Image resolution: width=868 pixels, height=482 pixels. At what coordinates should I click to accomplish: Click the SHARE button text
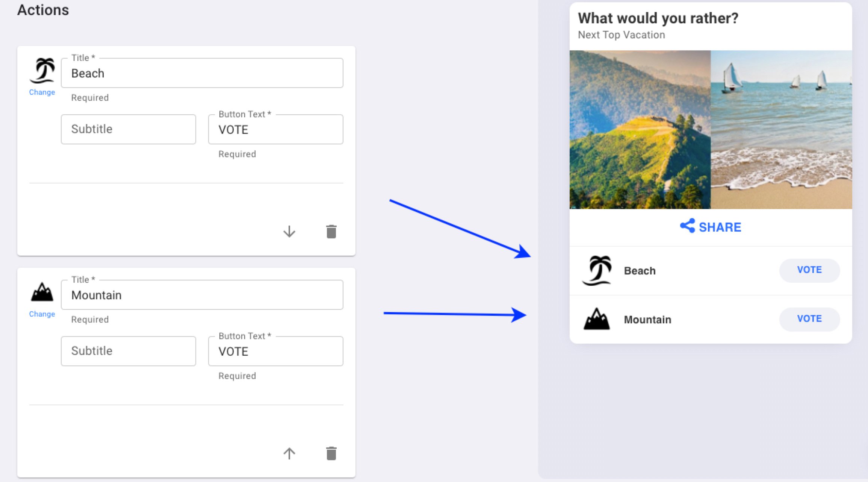coord(720,227)
